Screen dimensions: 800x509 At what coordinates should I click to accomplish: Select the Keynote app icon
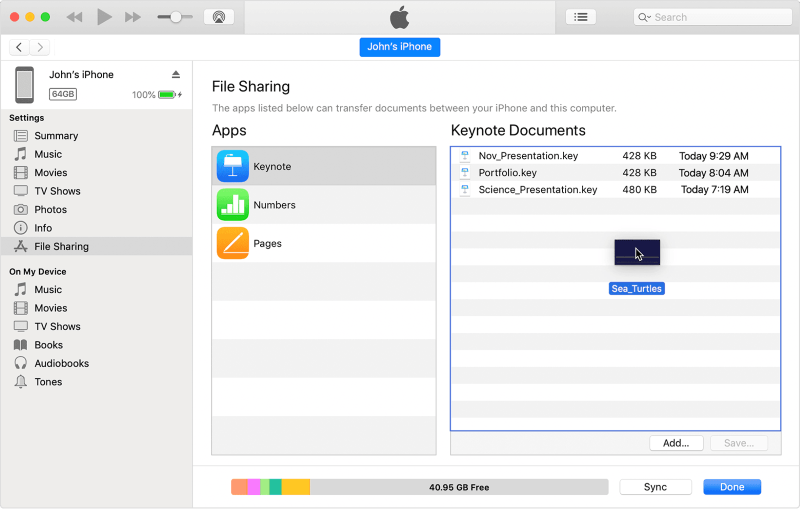click(232, 167)
